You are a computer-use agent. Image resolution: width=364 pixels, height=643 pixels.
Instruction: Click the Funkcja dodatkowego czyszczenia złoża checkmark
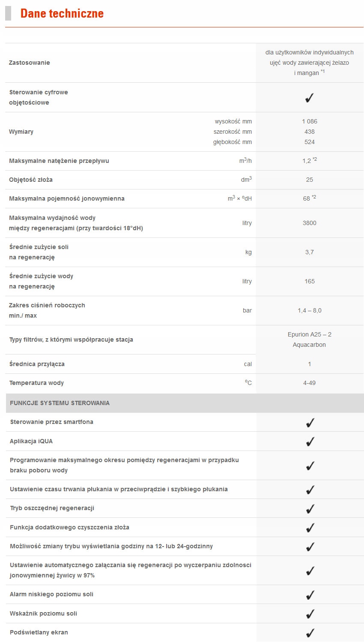[310, 528]
